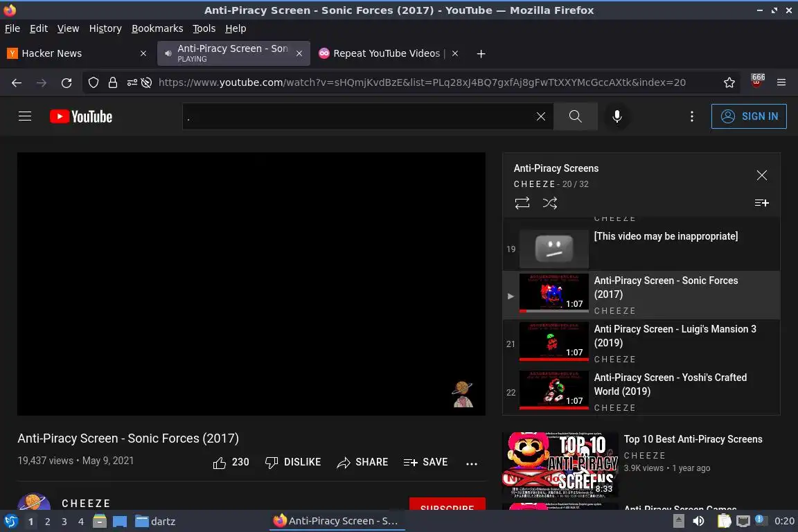Open the uBlock extension icon showing 666
The image size is (798, 532).
click(757, 80)
